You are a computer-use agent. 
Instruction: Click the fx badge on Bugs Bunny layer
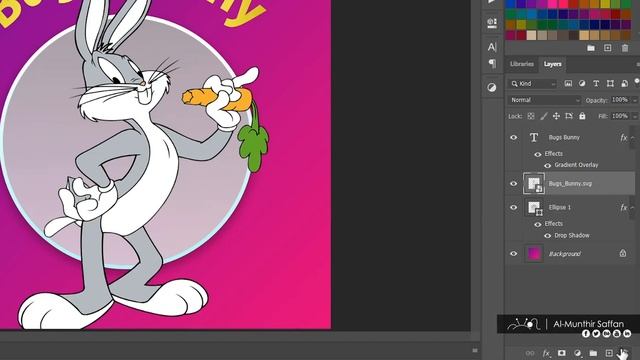click(x=623, y=138)
